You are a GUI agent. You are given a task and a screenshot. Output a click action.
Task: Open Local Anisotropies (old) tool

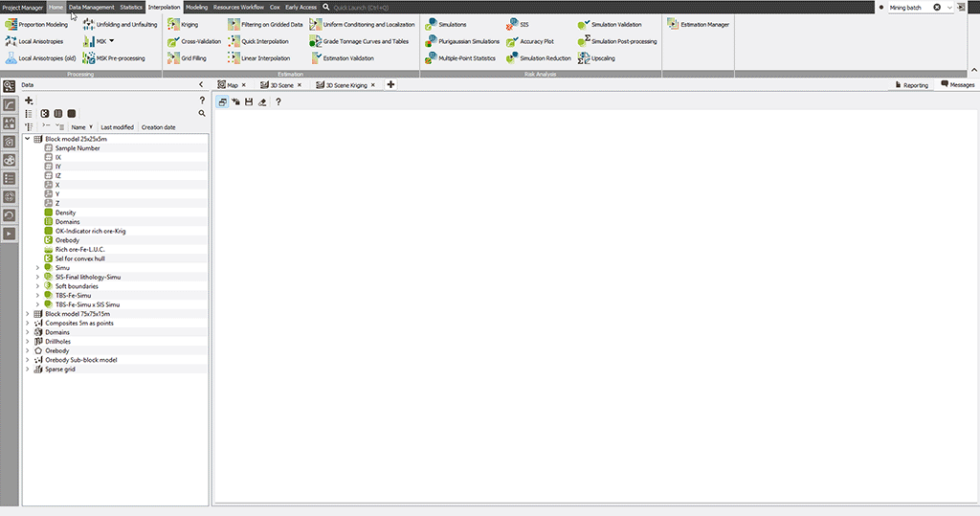click(x=40, y=58)
